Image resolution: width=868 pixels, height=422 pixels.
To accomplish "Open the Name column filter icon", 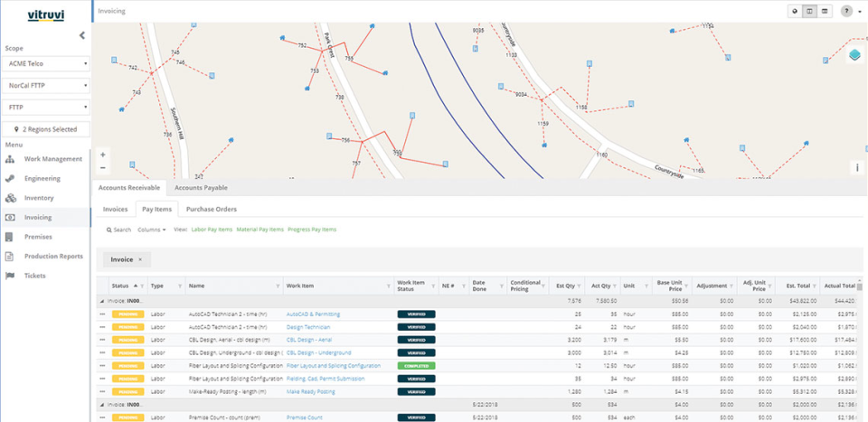I will click(x=278, y=286).
